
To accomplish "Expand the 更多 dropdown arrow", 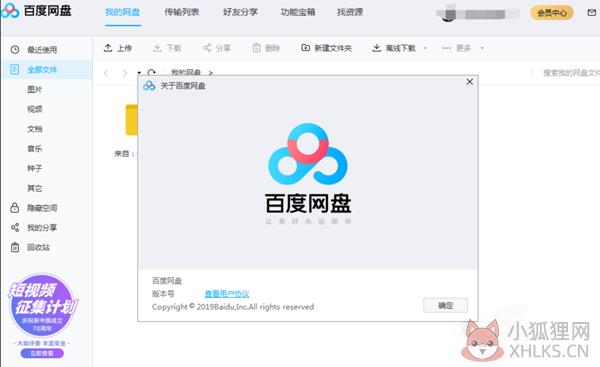I will [482, 48].
